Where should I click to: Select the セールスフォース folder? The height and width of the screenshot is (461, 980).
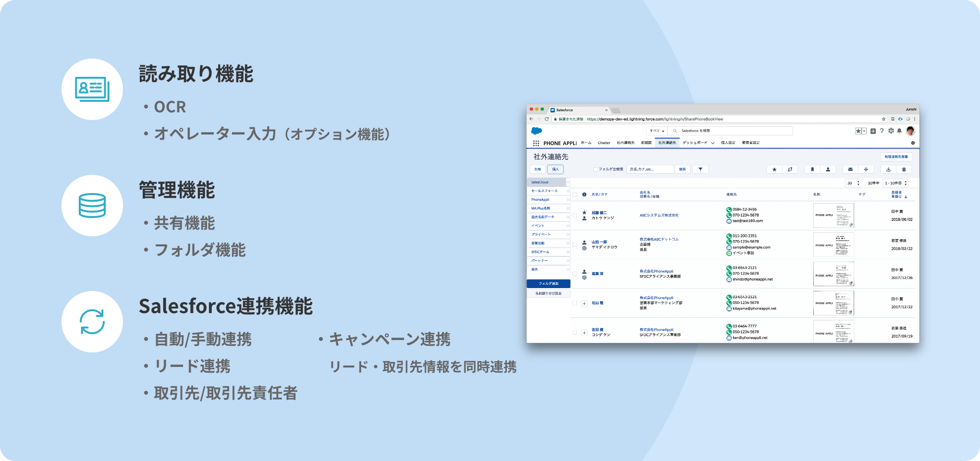point(549,191)
